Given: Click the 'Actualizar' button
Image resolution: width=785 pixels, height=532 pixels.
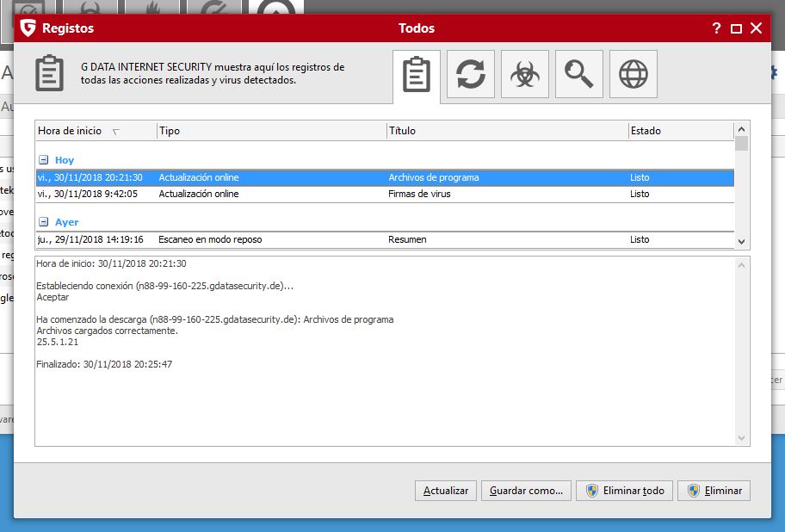Looking at the screenshot, I should 446,491.
